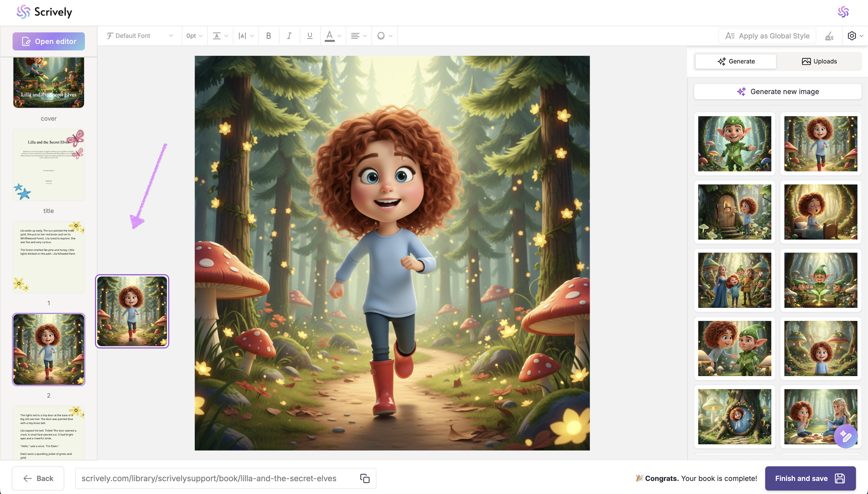868x494 pixels.
Task: Select the cover page thumbnail
Action: pyautogui.click(x=49, y=82)
